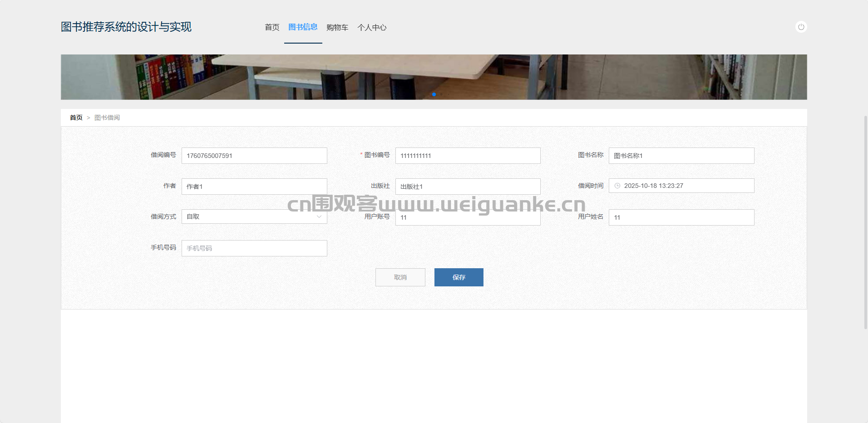Image resolution: width=868 pixels, height=423 pixels.
Task: Click the 借阅编号 input field
Action: tap(254, 156)
